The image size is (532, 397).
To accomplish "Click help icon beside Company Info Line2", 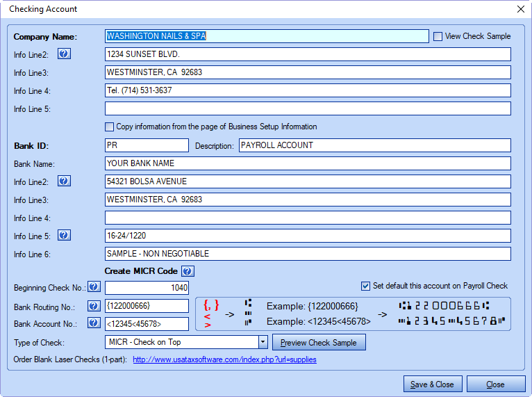I will (x=63, y=54).
